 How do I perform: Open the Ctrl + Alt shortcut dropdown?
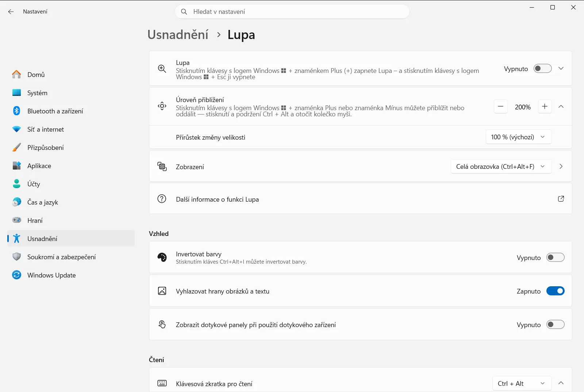coord(522,383)
